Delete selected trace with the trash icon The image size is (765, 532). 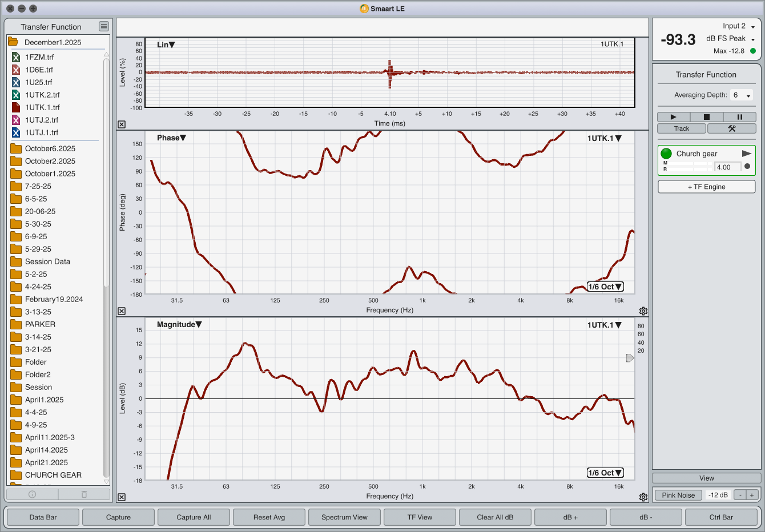tap(84, 494)
